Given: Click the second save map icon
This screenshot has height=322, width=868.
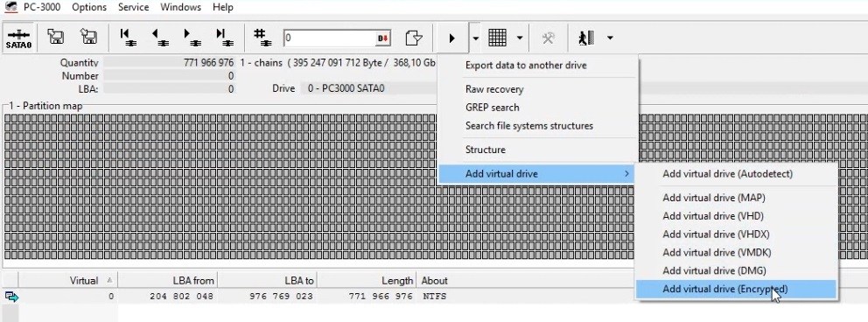Looking at the screenshot, I should click(x=88, y=38).
